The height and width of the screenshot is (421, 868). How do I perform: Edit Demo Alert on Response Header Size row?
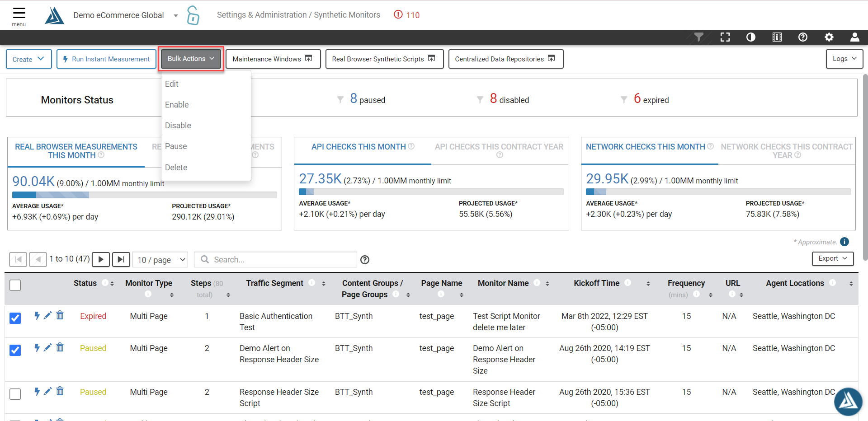[47, 347]
